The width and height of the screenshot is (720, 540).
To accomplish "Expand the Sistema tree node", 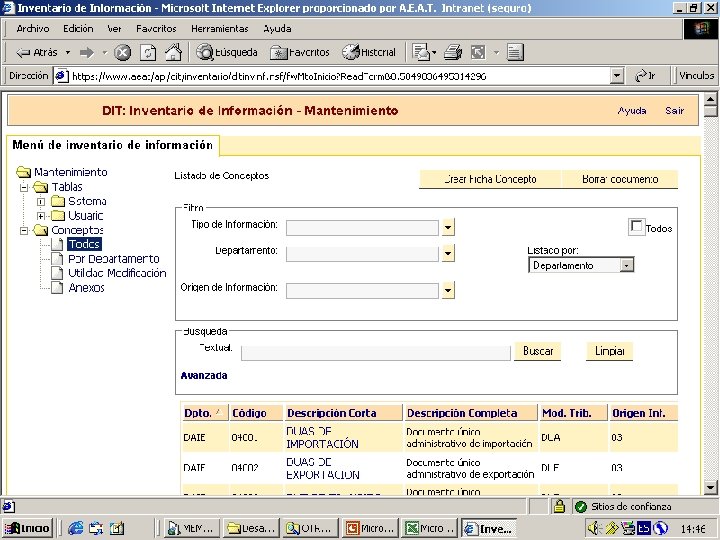I will [41, 202].
